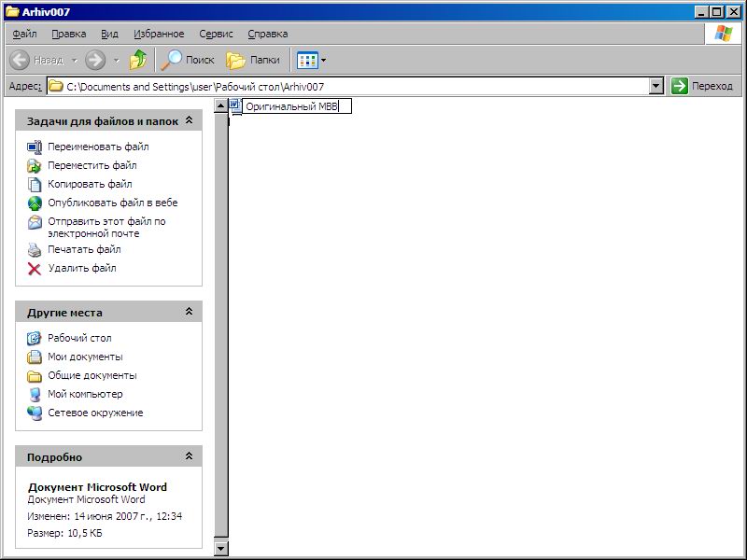Click the Forward green arrow icon
747x560 pixels.
pos(95,60)
